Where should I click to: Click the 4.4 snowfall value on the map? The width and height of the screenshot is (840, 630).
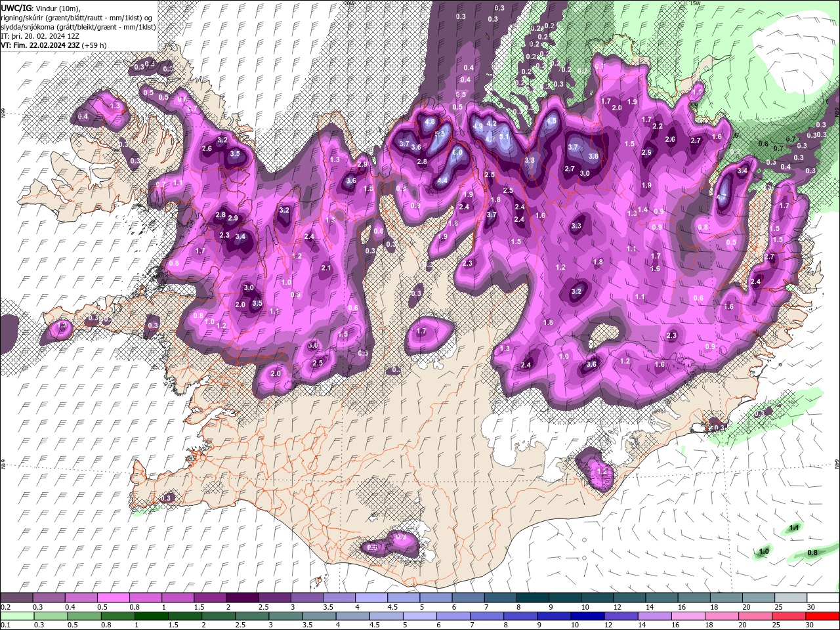[442, 180]
